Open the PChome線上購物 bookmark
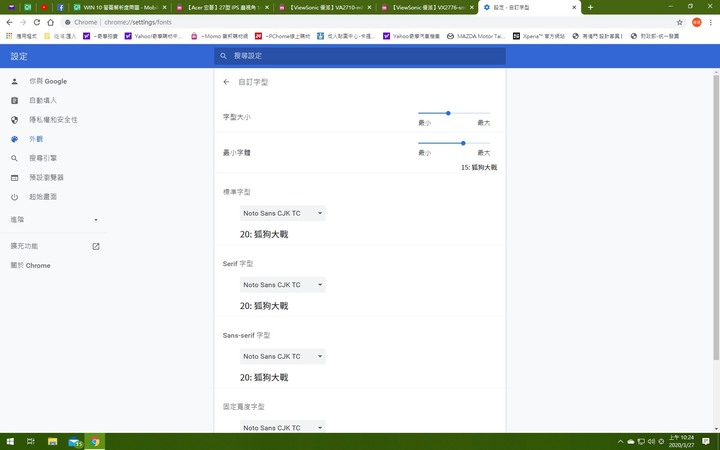The image size is (720, 450). (x=283, y=36)
